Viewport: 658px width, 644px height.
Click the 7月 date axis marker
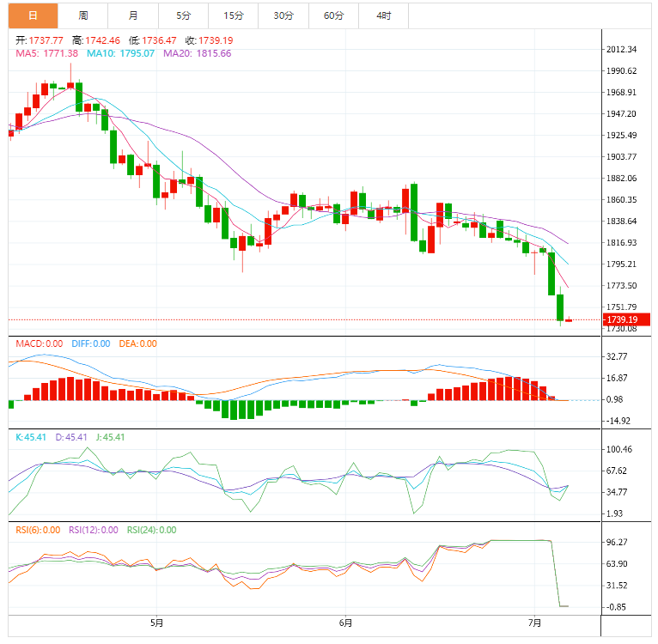(534, 623)
